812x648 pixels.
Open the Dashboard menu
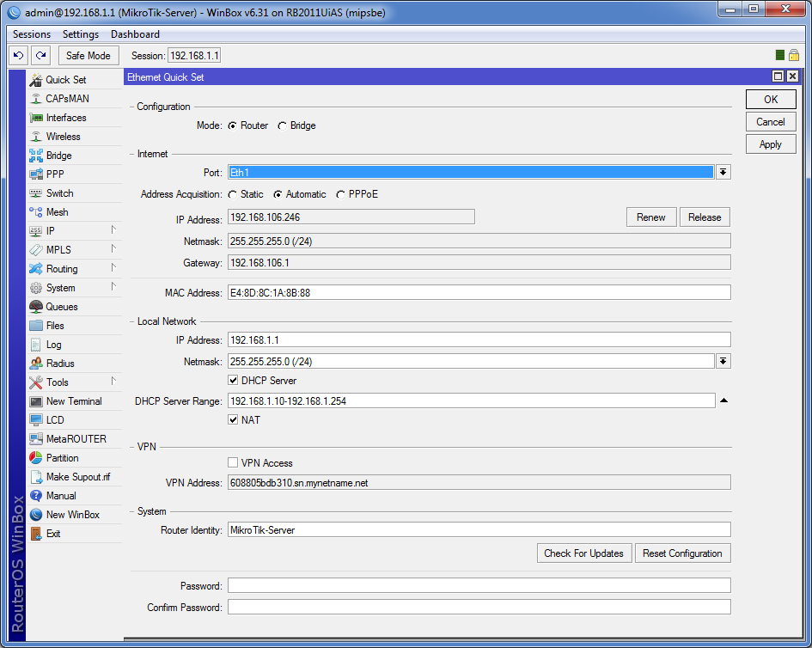click(x=135, y=34)
